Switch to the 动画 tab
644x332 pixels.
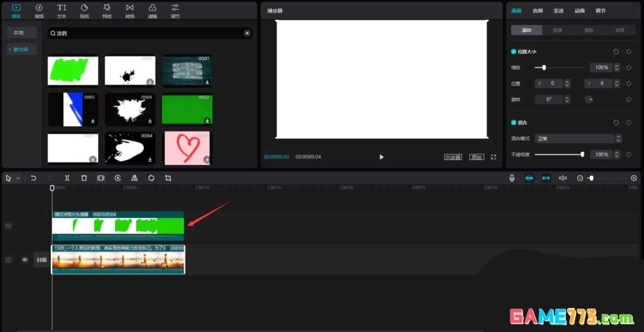click(x=579, y=11)
